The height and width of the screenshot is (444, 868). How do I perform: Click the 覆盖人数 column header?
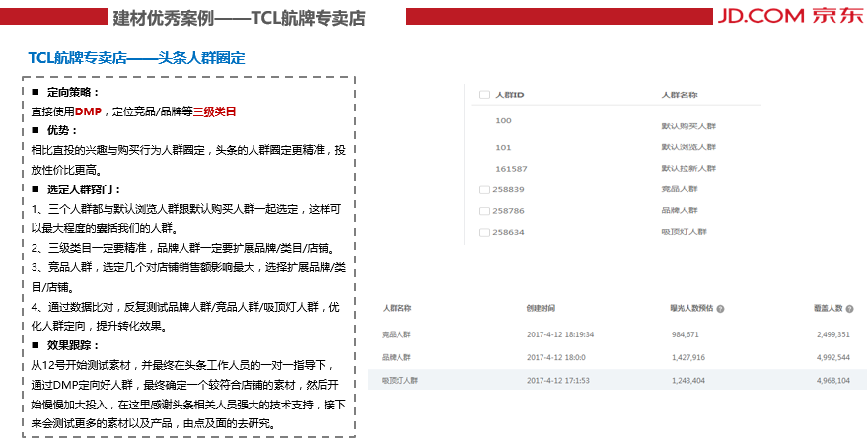[829, 309]
